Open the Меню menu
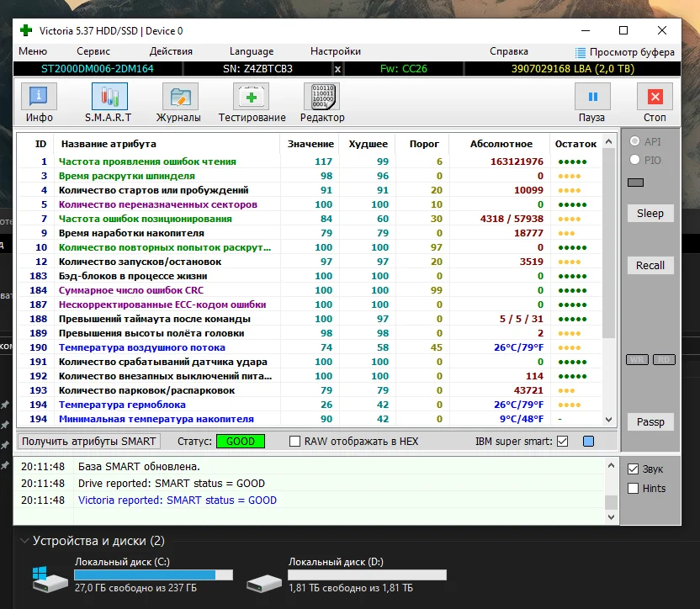This screenshot has height=609, width=700. pyautogui.click(x=33, y=51)
